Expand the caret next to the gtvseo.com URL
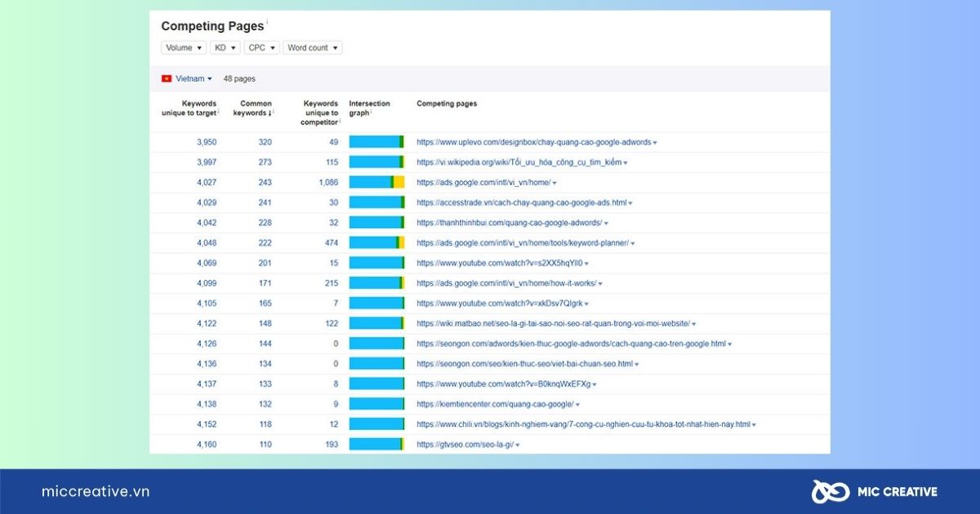The width and height of the screenshot is (980, 514). pyautogui.click(x=518, y=445)
